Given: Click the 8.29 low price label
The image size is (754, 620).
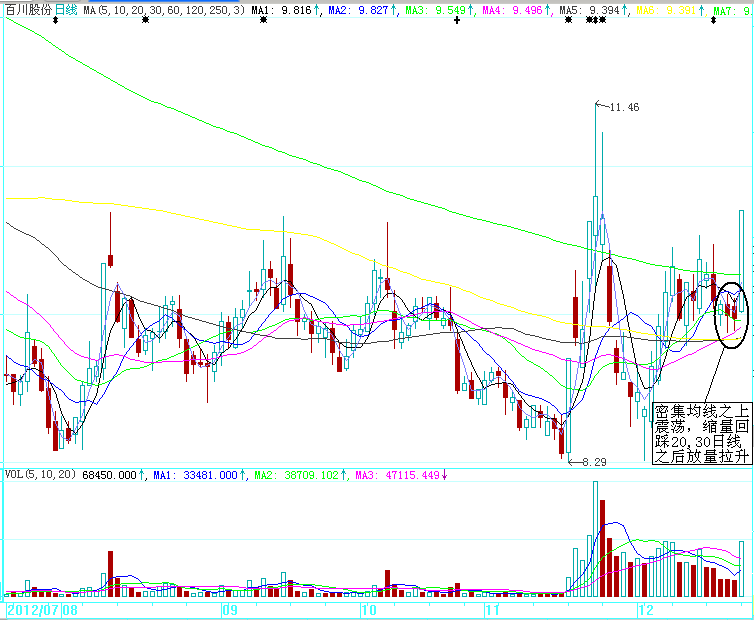Looking at the screenshot, I should click(594, 462).
